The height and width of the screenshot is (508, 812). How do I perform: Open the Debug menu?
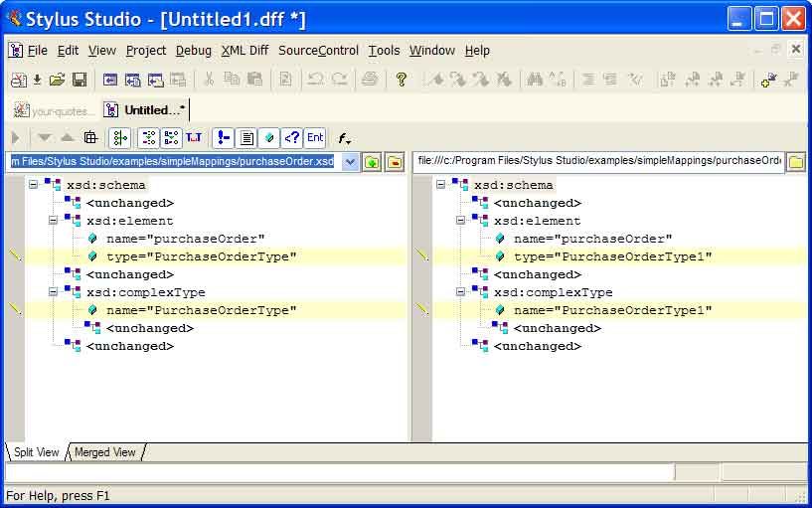[x=194, y=51]
